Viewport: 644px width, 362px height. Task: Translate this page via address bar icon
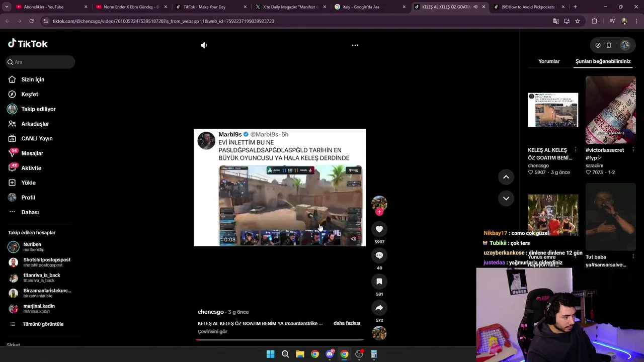[x=556, y=21]
